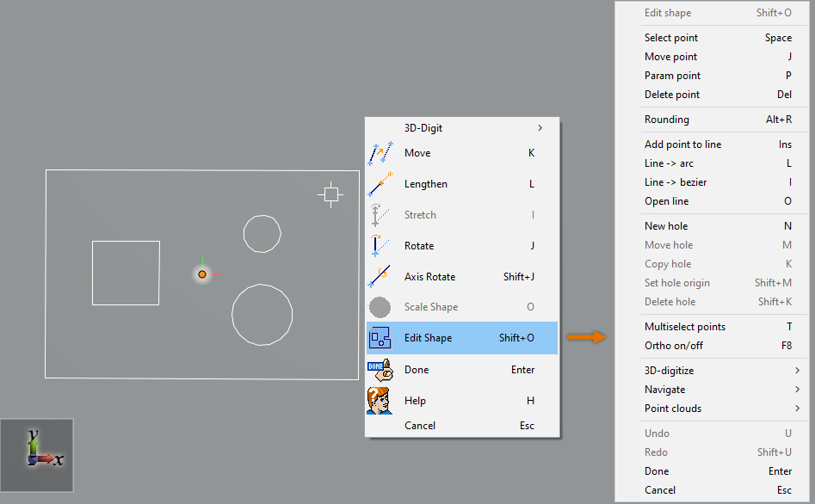The image size is (815, 504).
Task: Toggle Multiselect points mode
Action: (685, 327)
